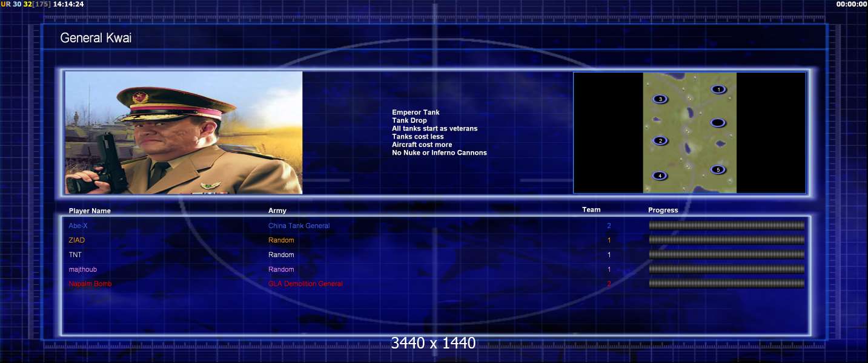Click TNT's loading progress bar
This screenshot has width=868, height=363.
[727, 255]
